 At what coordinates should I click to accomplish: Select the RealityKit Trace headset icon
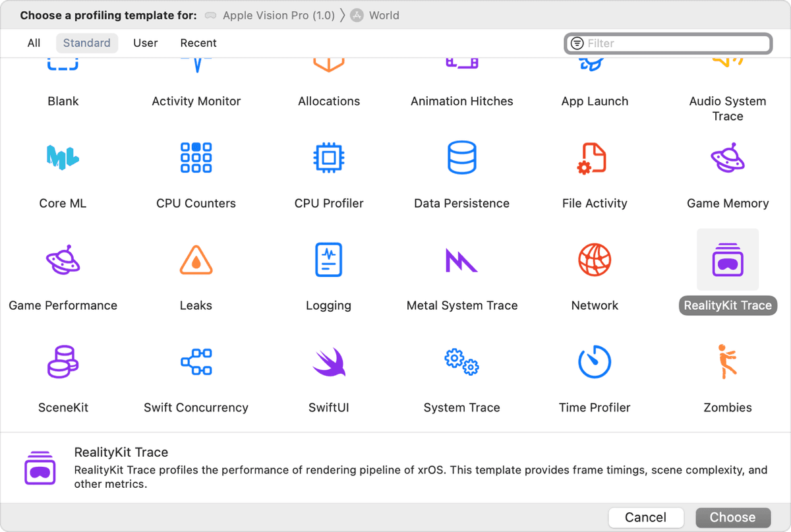click(x=728, y=260)
